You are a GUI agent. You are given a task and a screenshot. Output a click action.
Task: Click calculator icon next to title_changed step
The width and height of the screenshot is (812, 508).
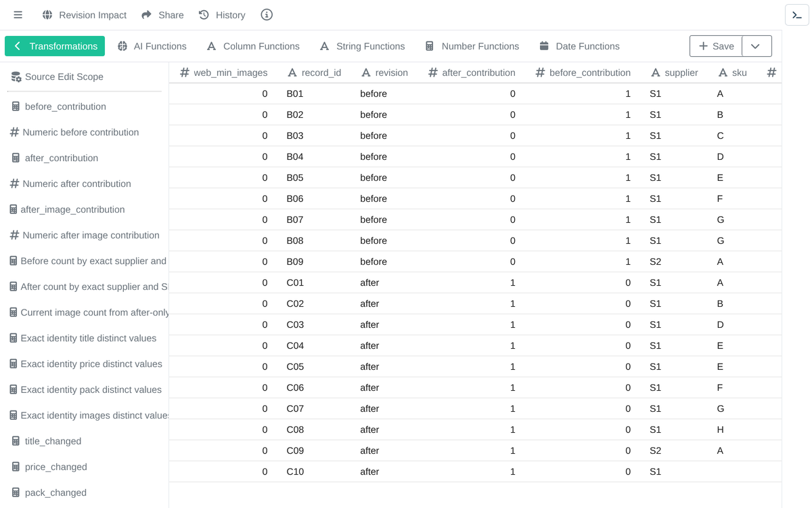[16, 441]
